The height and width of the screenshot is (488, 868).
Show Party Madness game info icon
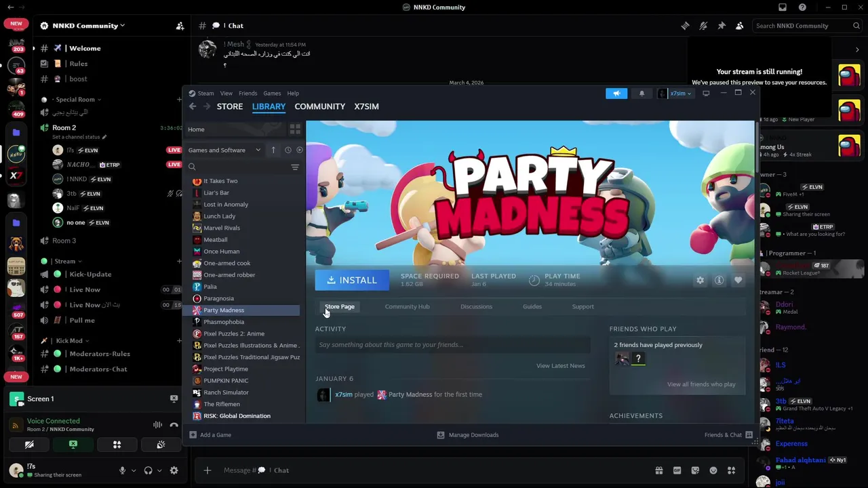tap(719, 280)
